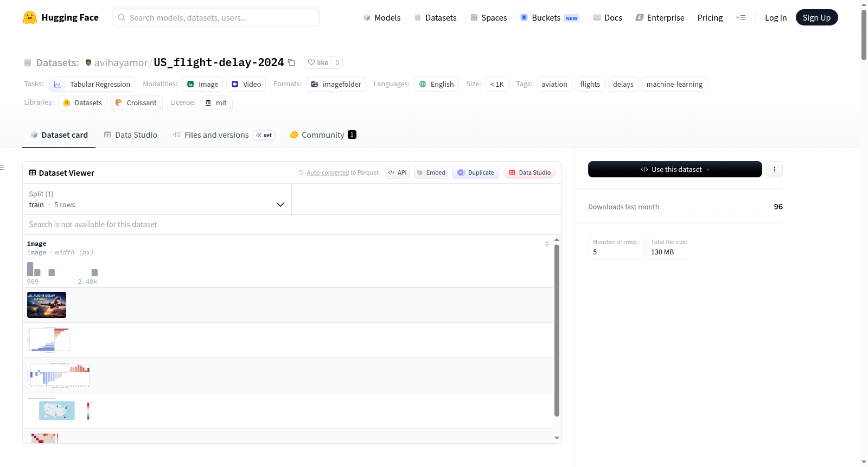Click the page vertical scrollbar
The image size is (868, 467).
click(864, 35)
